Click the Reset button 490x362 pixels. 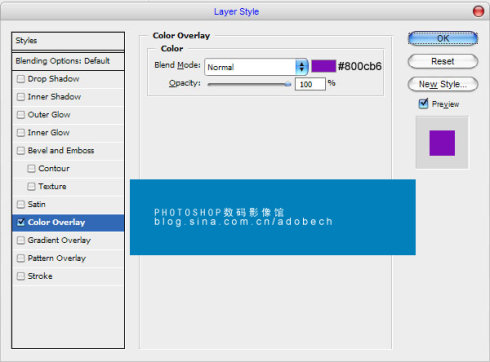pyautogui.click(x=443, y=61)
